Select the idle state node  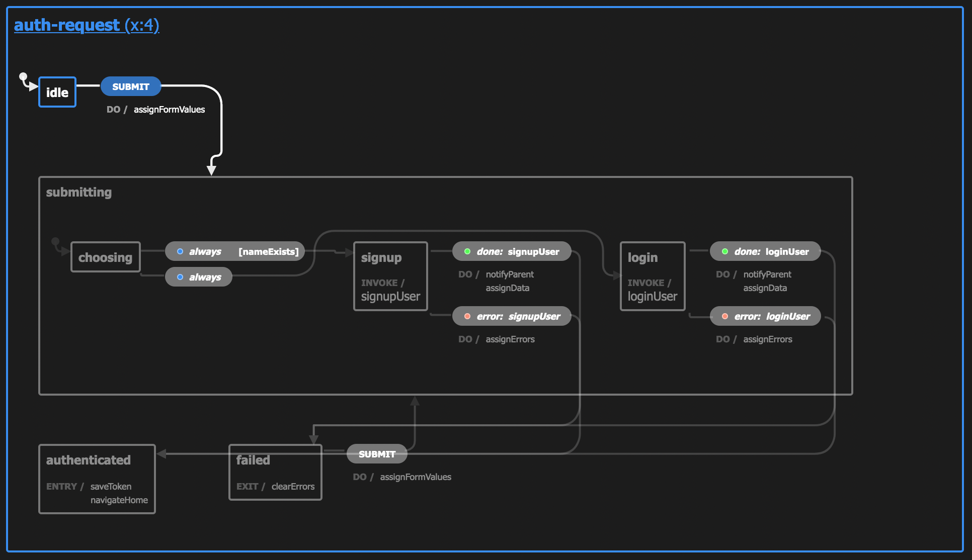[x=57, y=92]
